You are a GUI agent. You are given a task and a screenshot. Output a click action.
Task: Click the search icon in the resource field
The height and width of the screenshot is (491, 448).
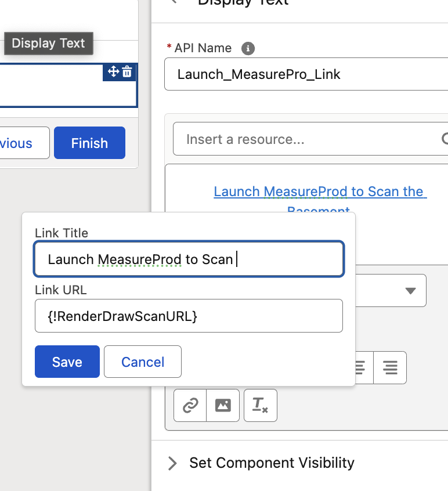[x=445, y=139]
